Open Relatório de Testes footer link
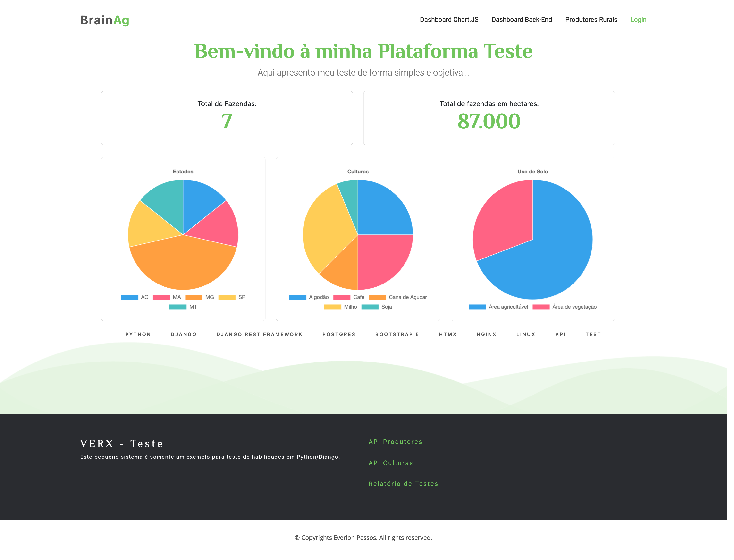734x560 pixels. coord(403,484)
